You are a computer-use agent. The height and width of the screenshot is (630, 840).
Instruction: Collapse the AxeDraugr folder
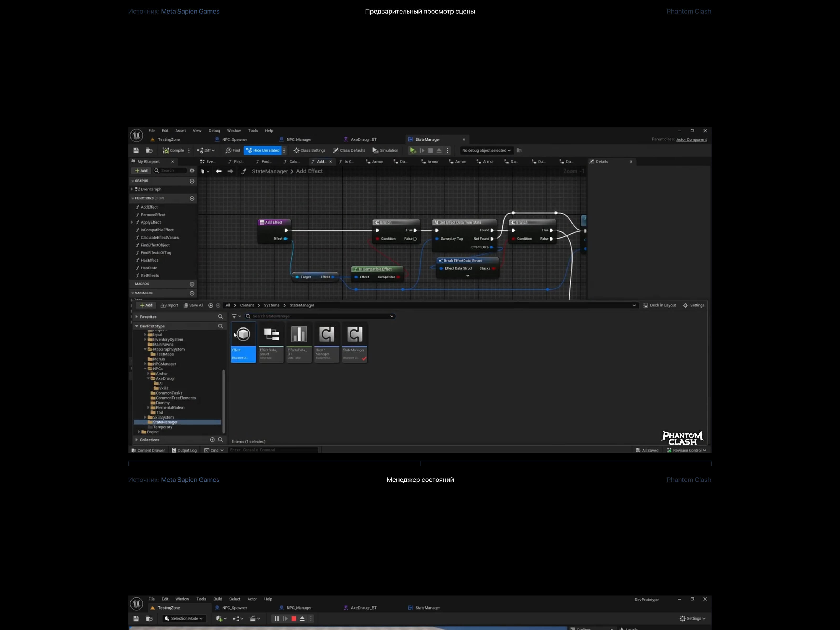coord(149,378)
